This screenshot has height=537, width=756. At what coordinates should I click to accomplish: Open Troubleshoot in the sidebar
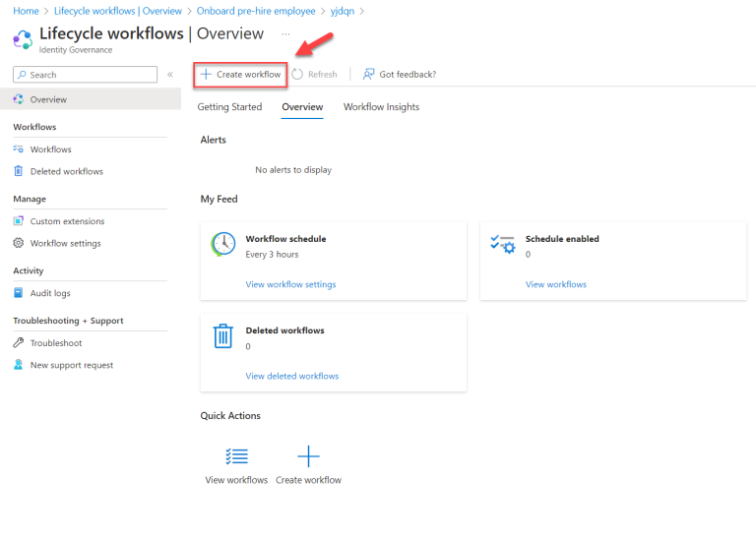tap(56, 343)
